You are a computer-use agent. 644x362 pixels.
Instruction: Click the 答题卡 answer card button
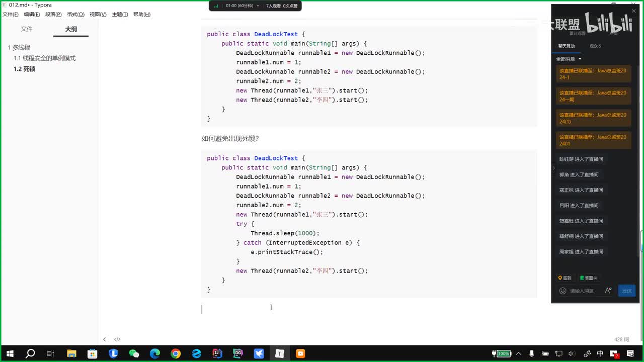pos(589,278)
